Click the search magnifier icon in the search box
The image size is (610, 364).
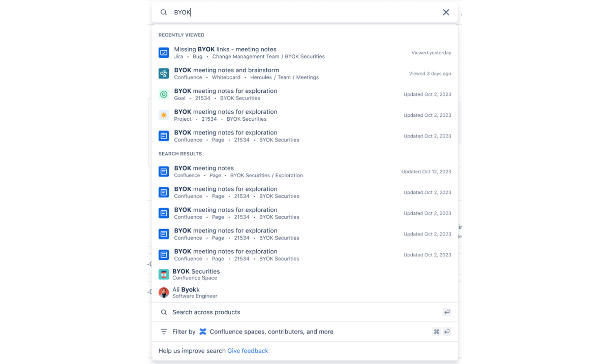(164, 12)
